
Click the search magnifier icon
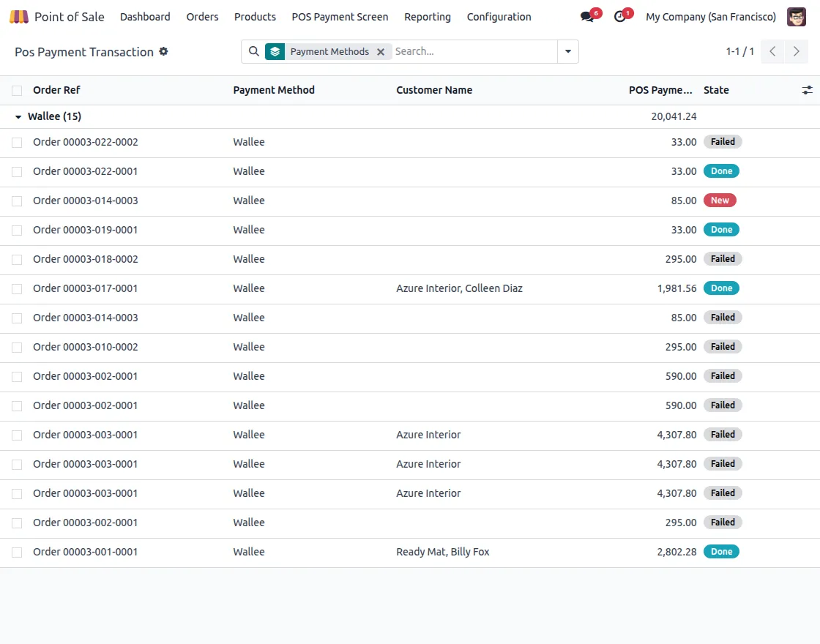(253, 51)
